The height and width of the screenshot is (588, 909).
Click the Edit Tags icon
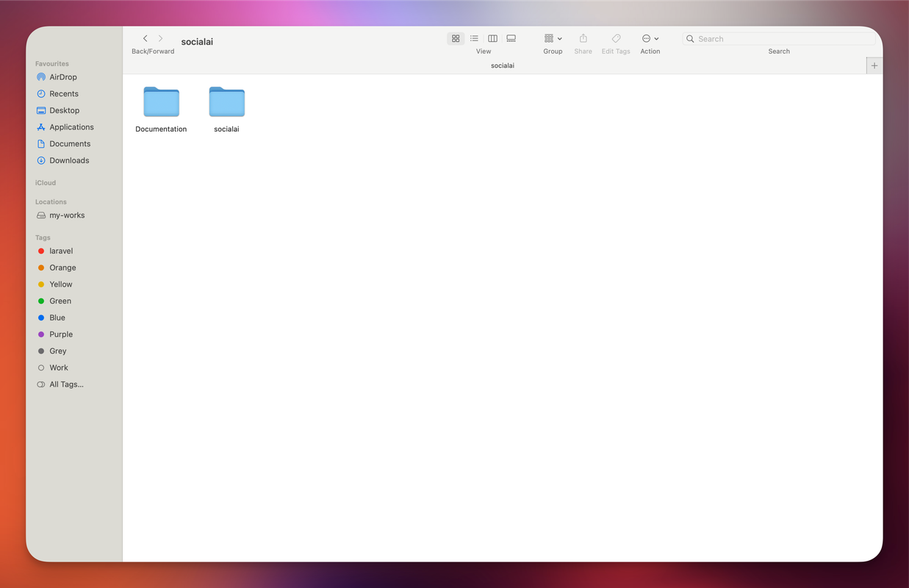616,38
